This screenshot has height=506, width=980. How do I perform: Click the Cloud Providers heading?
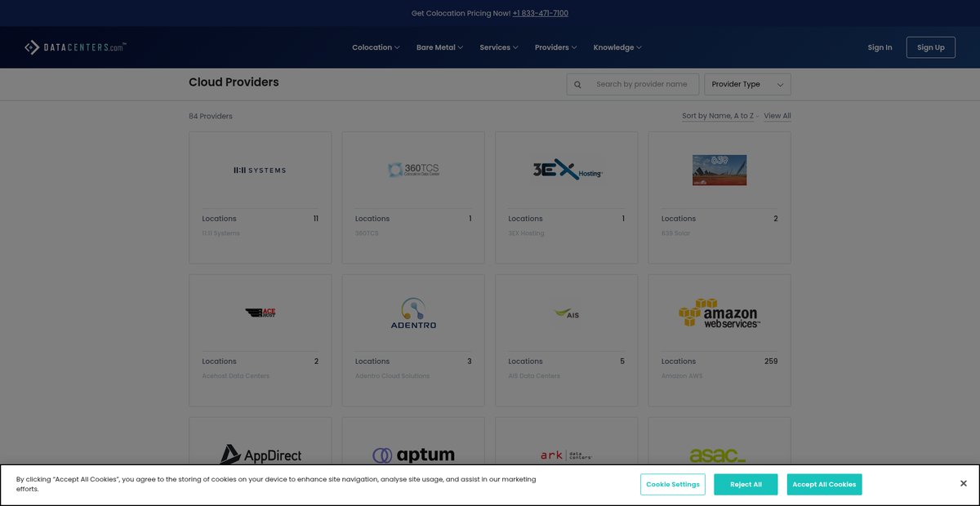tap(234, 82)
